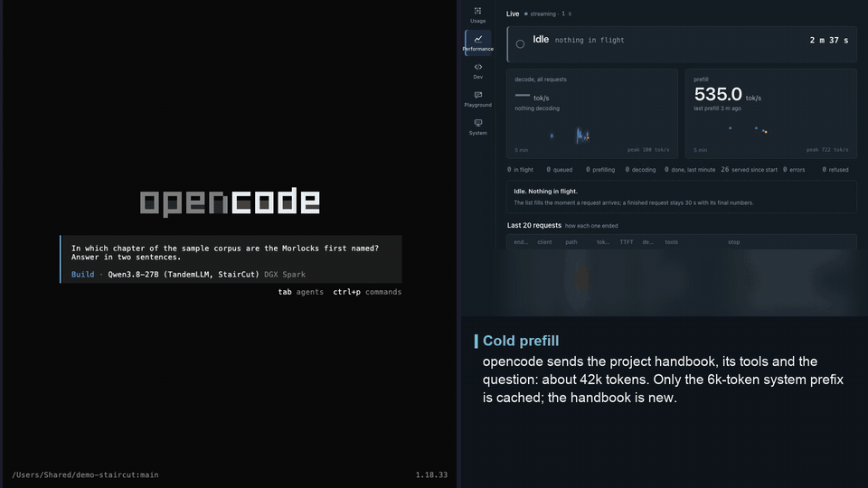
Task: Click the 'tab agents' hint
Action: click(x=300, y=292)
